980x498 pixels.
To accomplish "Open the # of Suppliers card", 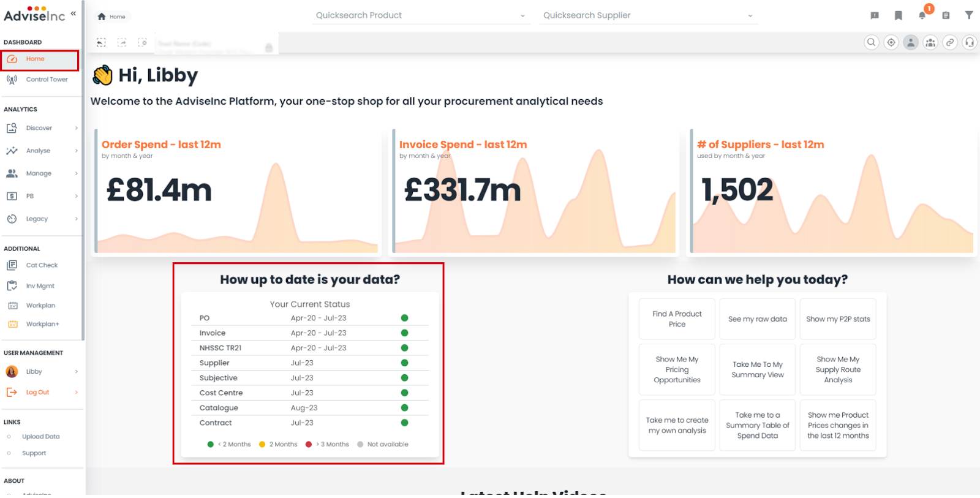I will pos(832,192).
